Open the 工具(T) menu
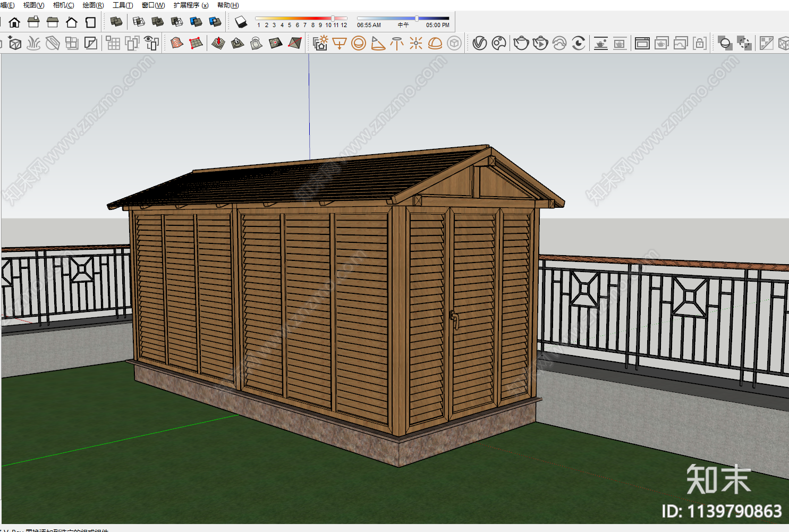 pos(123,5)
